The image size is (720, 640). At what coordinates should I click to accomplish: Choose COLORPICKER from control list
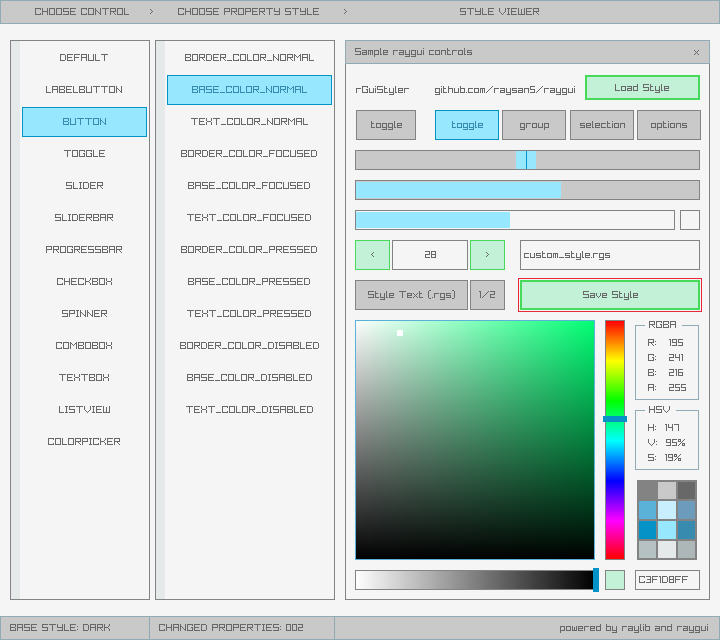[84, 442]
